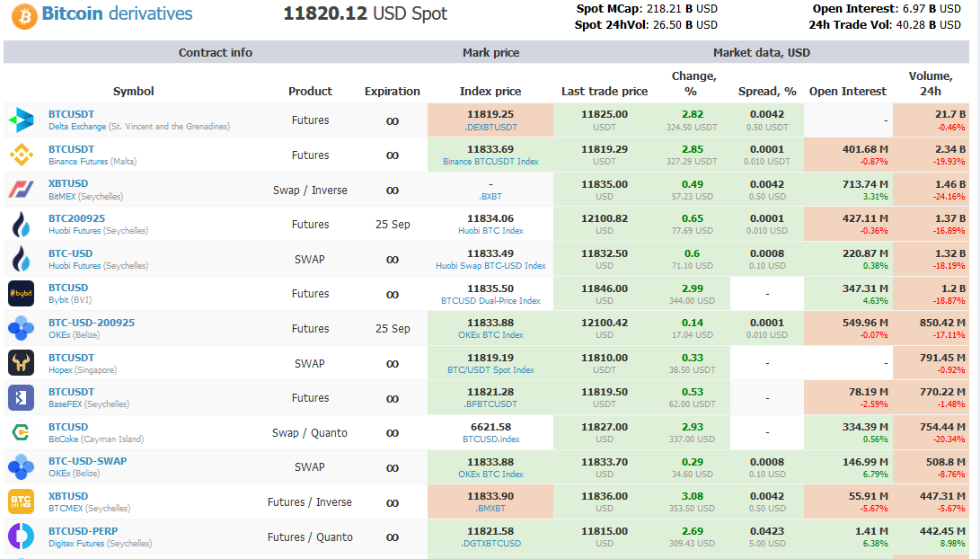Click the Digitex Futures logo icon

pyautogui.click(x=22, y=536)
